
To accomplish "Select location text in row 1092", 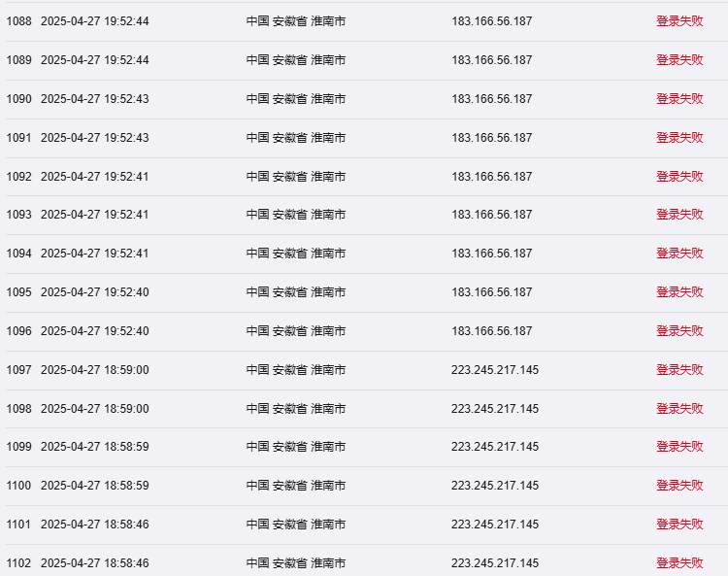I will [x=296, y=177].
